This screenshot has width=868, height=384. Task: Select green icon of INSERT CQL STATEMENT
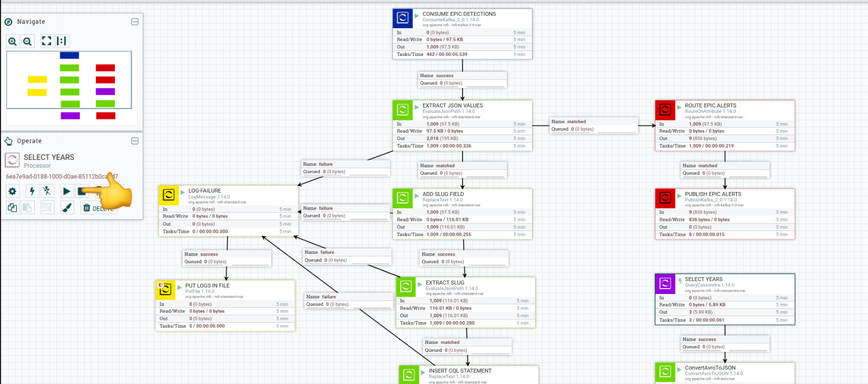409,375
